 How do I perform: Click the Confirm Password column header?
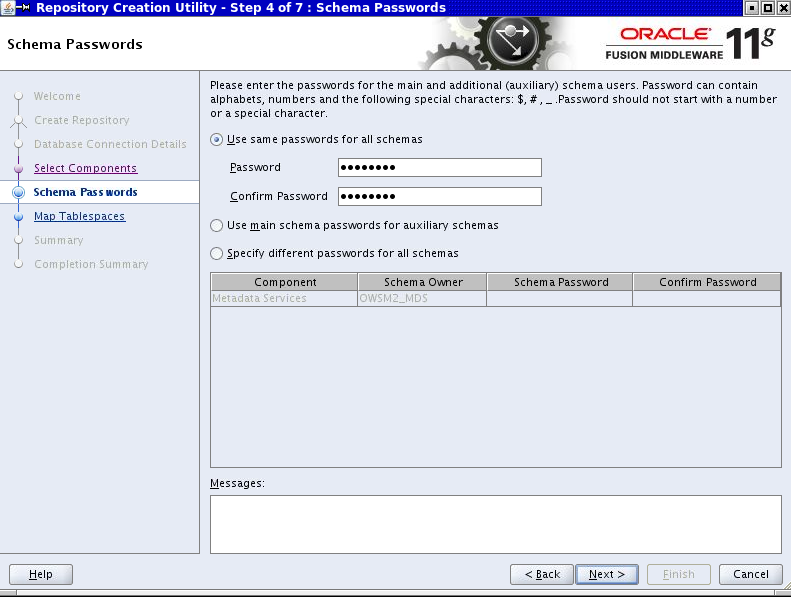point(707,282)
